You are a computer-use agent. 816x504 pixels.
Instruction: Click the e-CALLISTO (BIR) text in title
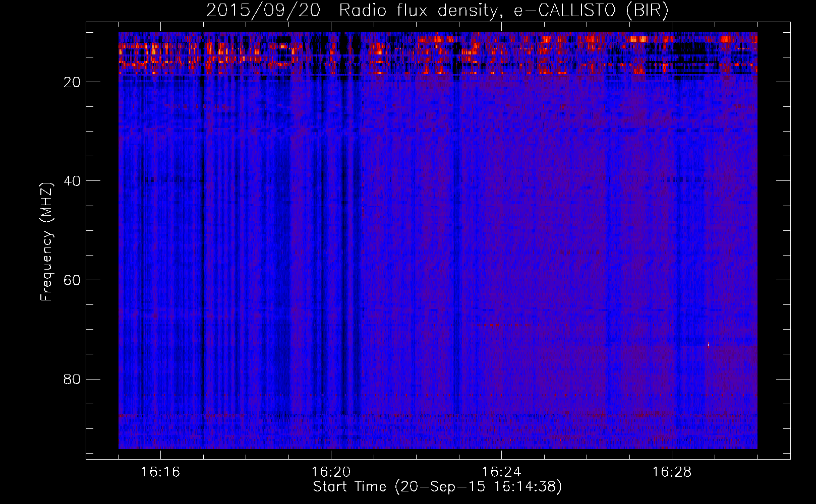(591, 11)
